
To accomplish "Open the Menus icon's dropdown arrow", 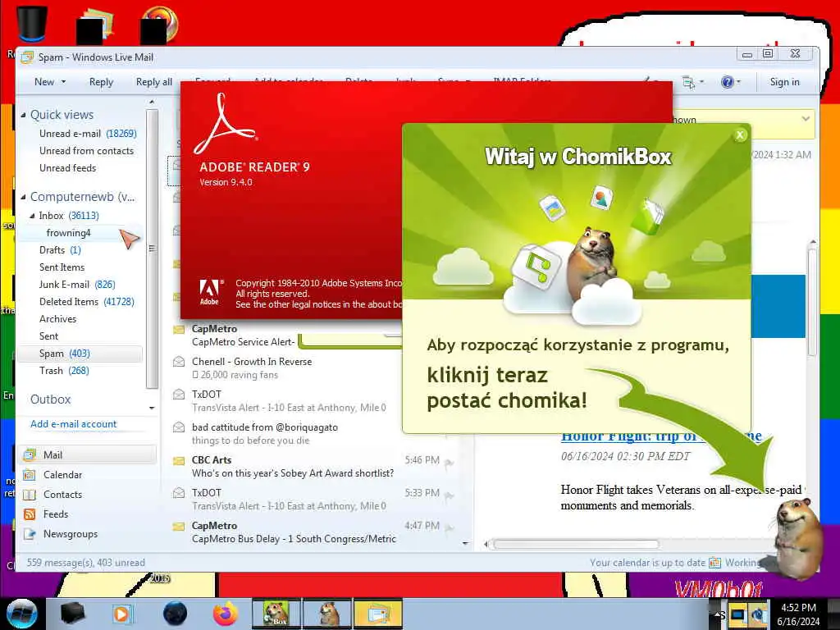I will (701, 82).
